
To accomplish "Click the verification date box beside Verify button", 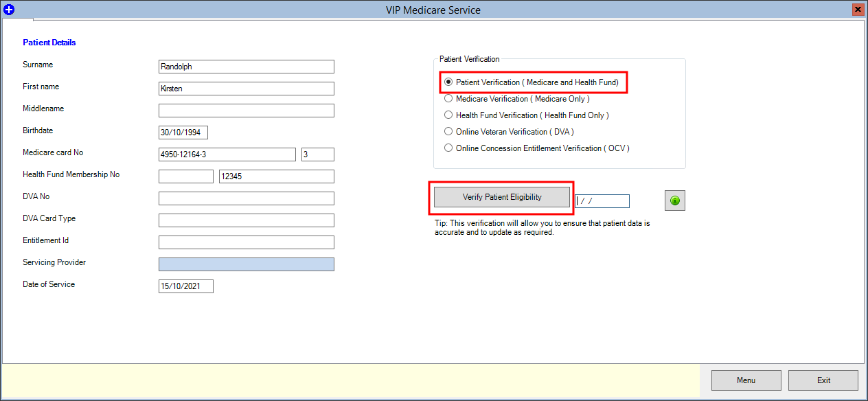I will (x=602, y=201).
